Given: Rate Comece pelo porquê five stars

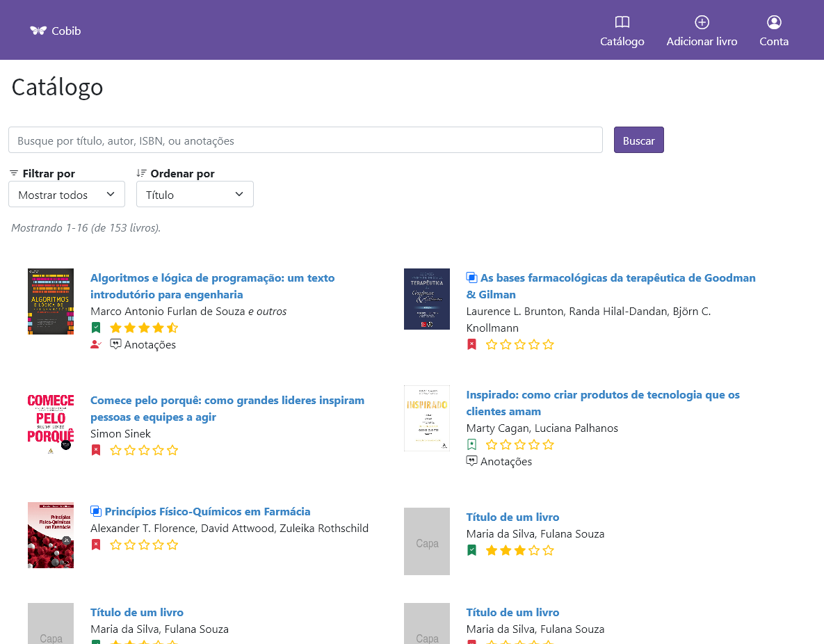Looking at the screenshot, I should [172, 450].
